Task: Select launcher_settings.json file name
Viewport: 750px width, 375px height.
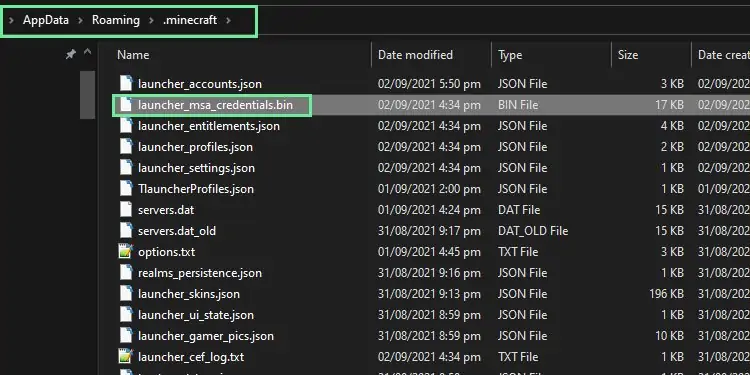Action: [196, 168]
